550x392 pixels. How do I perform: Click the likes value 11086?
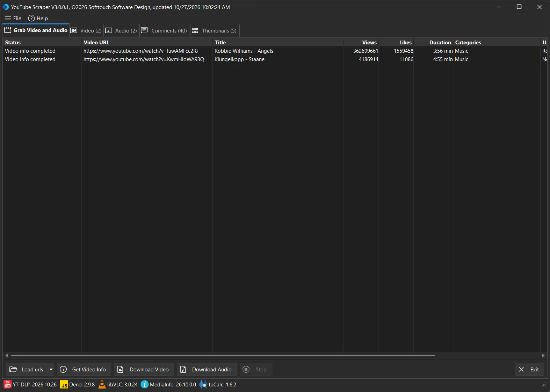(x=406, y=59)
